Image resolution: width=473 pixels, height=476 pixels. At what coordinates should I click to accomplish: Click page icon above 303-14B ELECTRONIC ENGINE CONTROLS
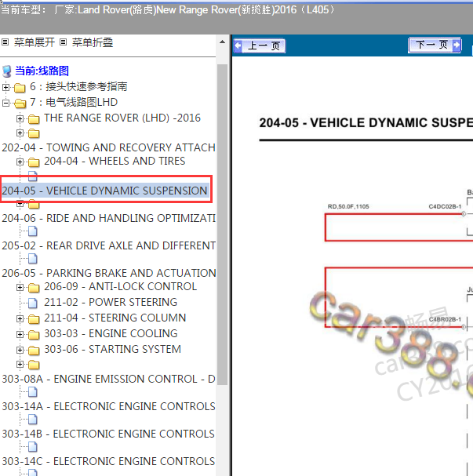click(33, 420)
